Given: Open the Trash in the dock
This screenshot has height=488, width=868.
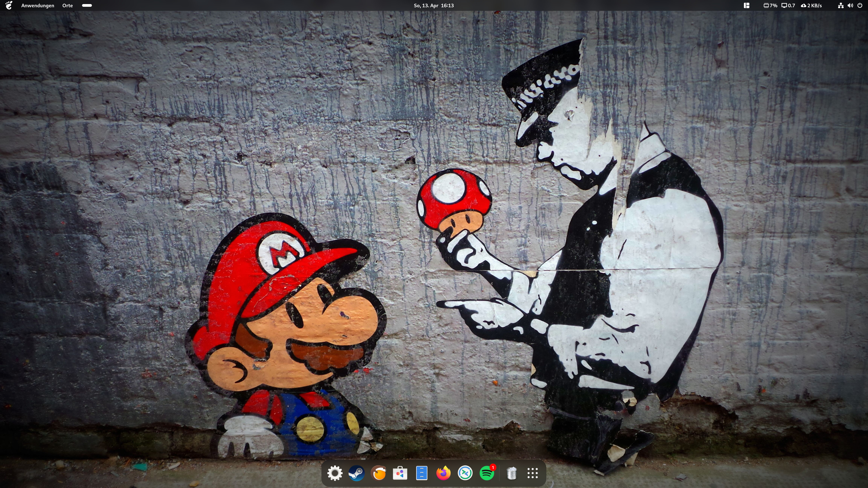Looking at the screenshot, I should (512, 473).
